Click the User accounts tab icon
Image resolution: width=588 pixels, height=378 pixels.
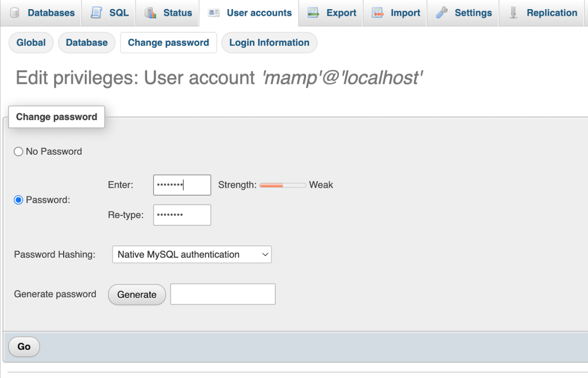click(214, 13)
